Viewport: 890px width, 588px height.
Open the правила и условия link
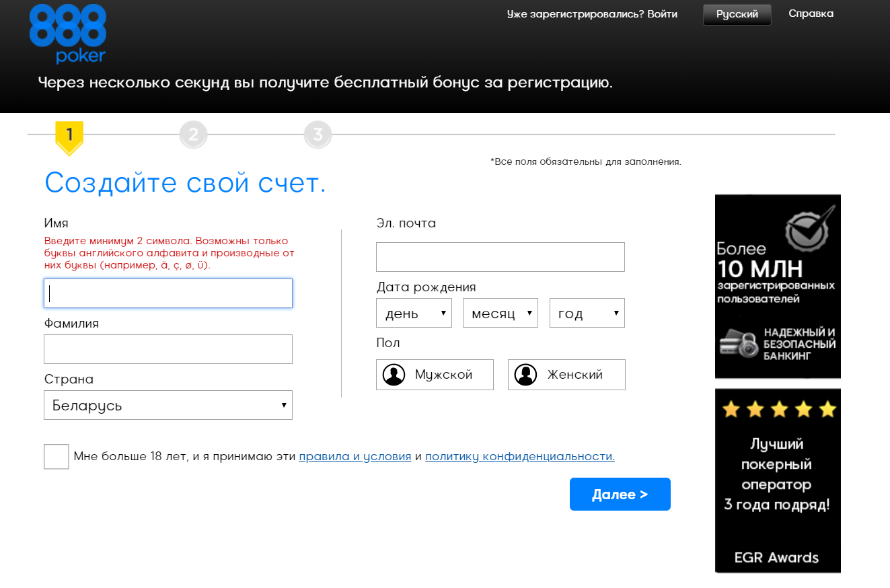[355, 457]
